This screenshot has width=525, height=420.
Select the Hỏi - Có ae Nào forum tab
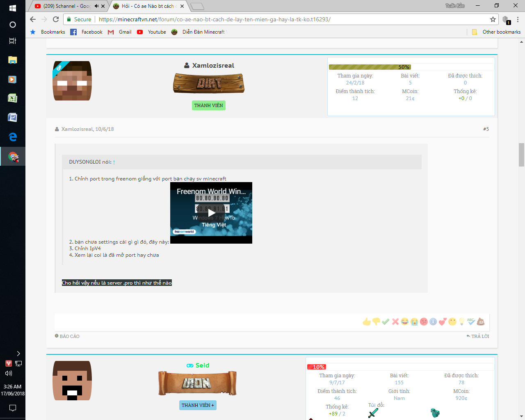[x=148, y=6]
